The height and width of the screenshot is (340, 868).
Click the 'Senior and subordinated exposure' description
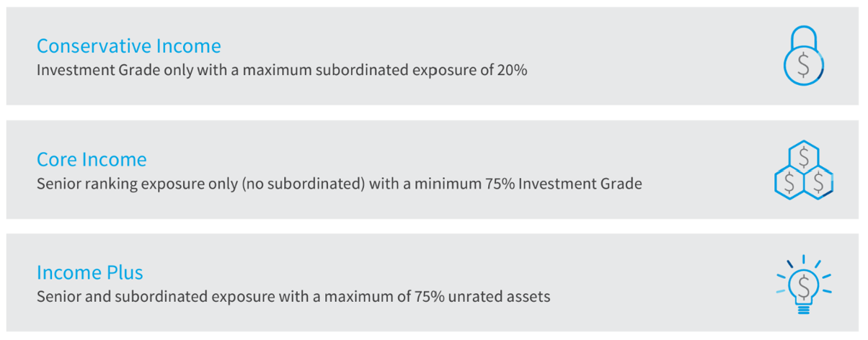[293, 297]
